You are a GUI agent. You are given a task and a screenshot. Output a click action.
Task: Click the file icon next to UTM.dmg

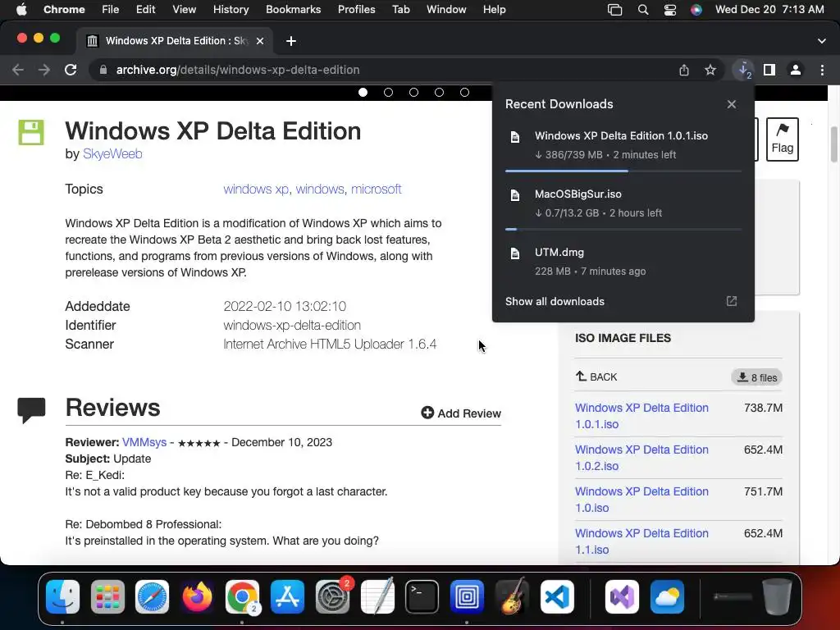pos(515,253)
